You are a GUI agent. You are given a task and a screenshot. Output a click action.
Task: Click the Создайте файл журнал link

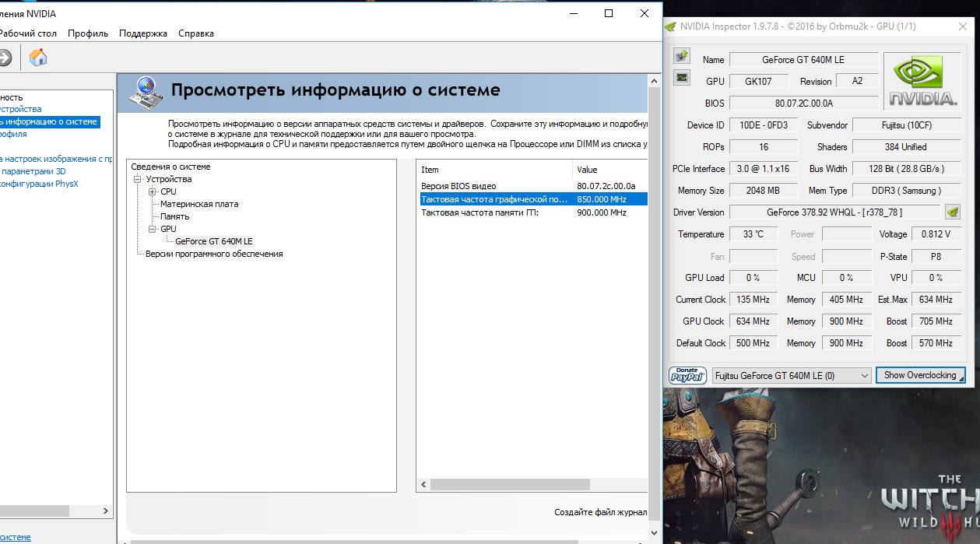pos(600,512)
